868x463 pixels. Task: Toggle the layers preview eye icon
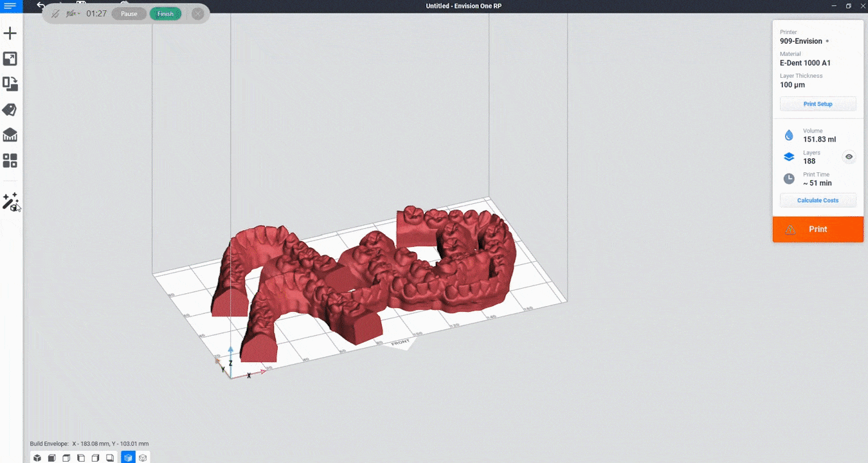[x=849, y=157]
